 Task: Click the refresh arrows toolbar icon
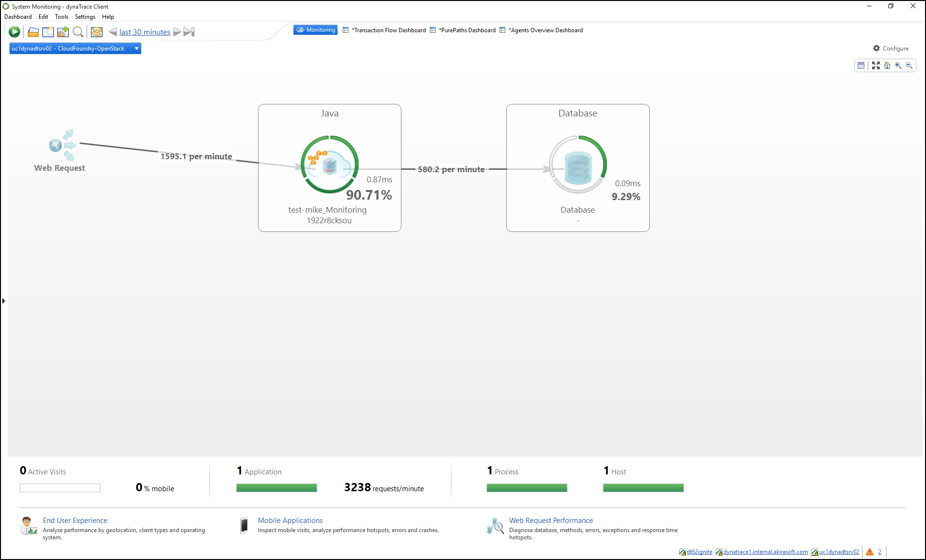[x=97, y=32]
